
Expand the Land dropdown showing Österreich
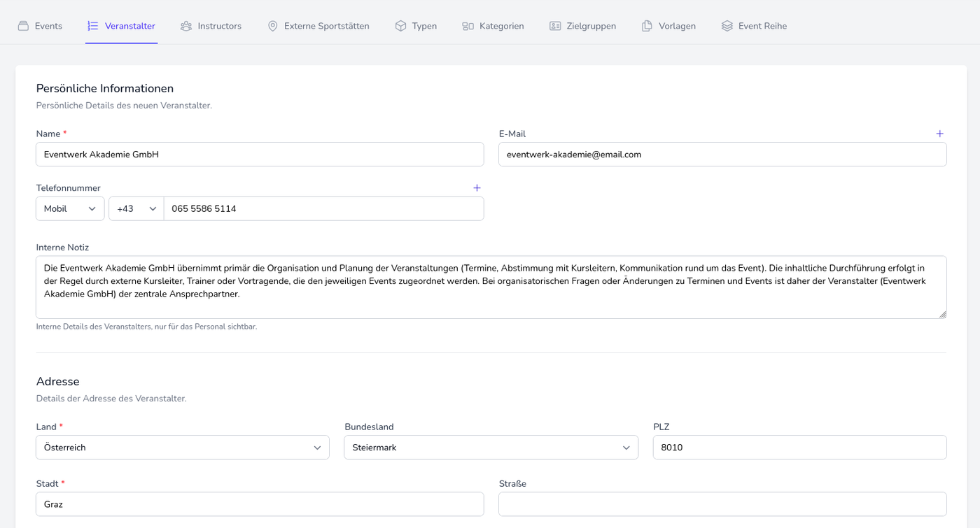tap(183, 448)
